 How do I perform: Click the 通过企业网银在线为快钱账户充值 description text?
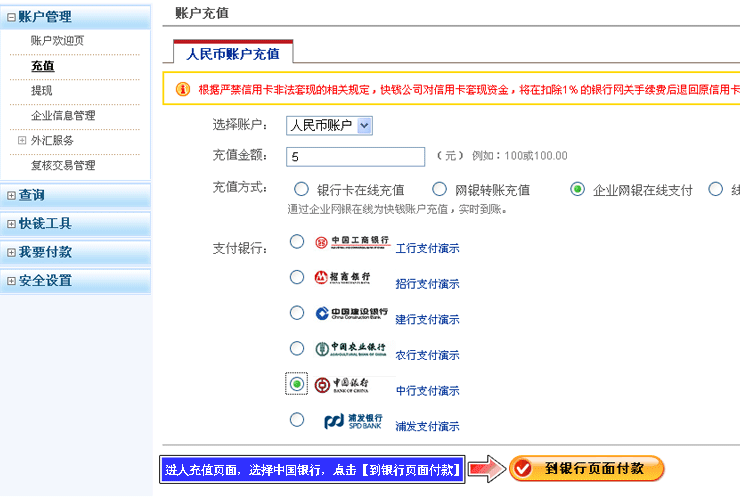tap(397, 209)
